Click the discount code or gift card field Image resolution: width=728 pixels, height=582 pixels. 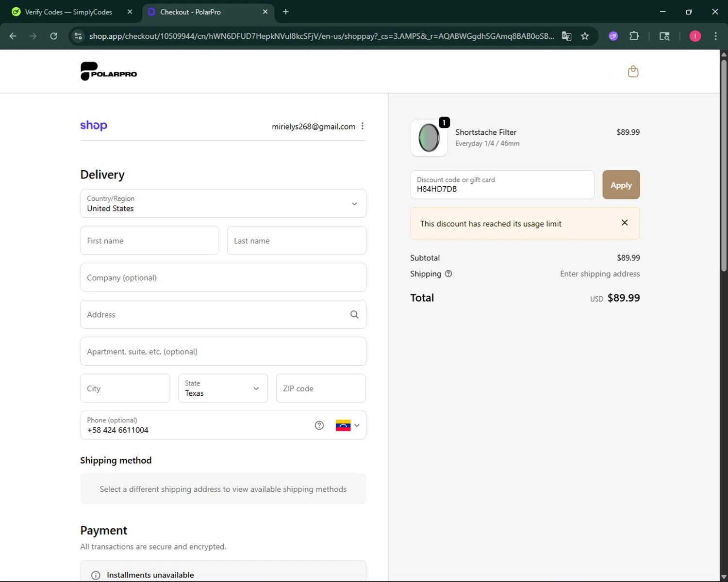click(x=502, y=185)
